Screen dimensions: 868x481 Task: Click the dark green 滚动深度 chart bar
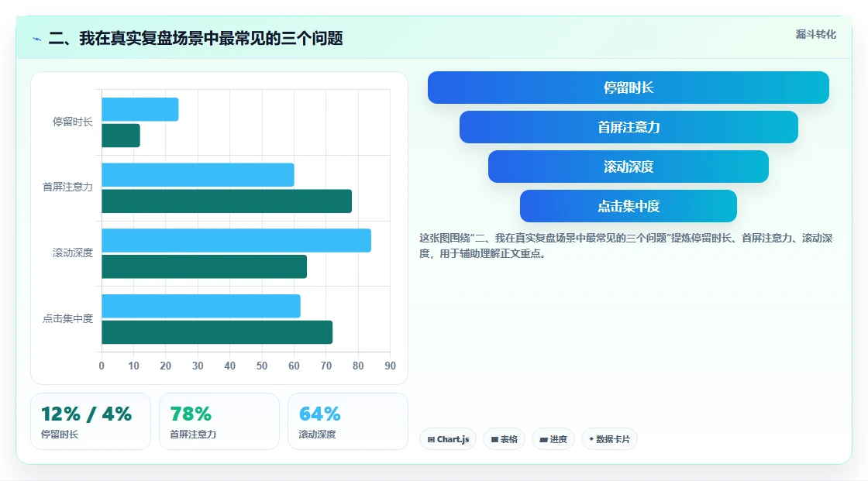pyautogui.click(x=205, y=266)
